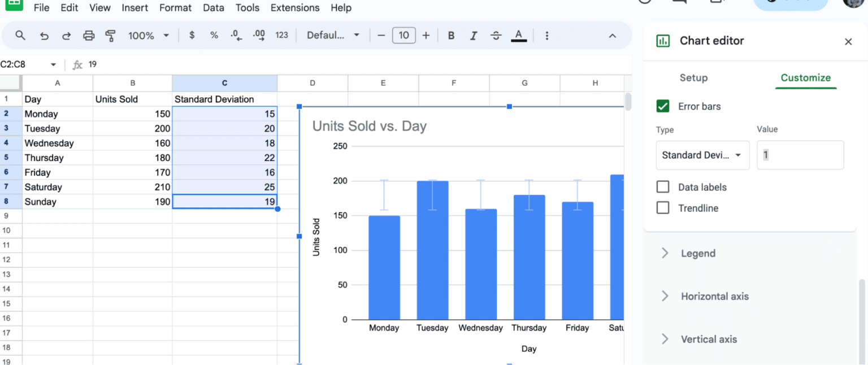
Task: Open the Tools menu
Action: coord(248,8)
